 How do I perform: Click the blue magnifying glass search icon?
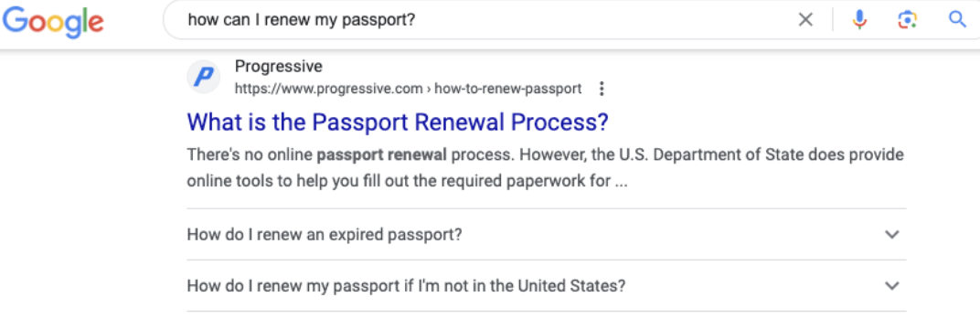[x=957, y=20]
